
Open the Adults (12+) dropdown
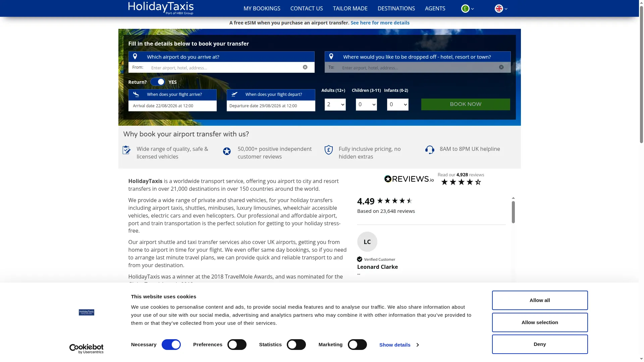point(335,105)
